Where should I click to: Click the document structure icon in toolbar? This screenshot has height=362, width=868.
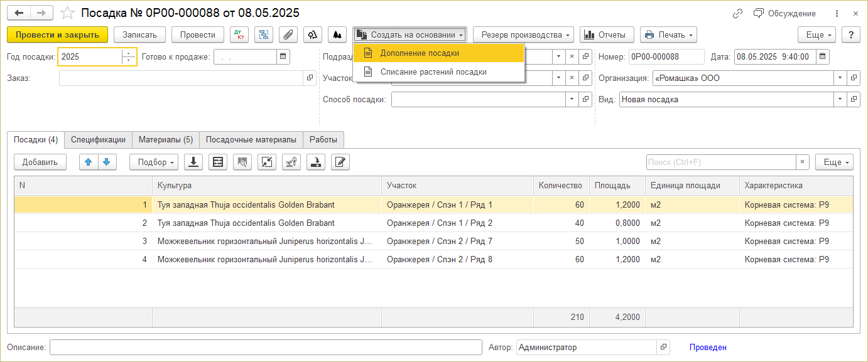point(264,35)
